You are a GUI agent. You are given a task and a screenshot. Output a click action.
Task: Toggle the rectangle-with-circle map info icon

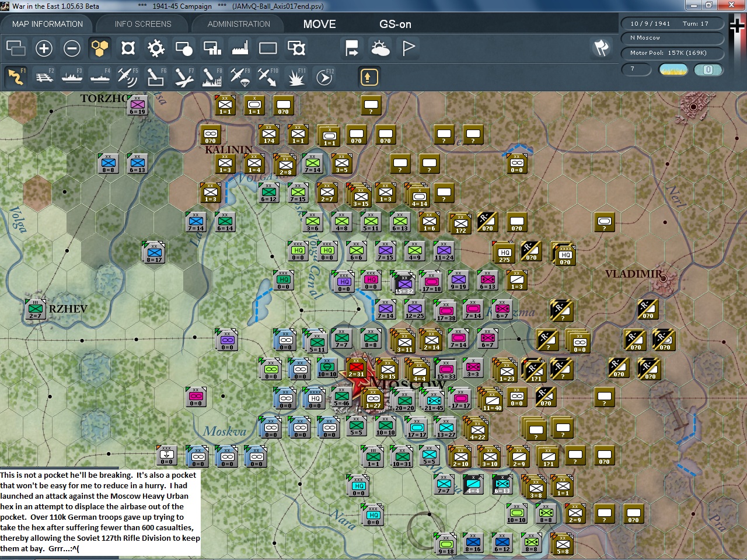[184, 48]
